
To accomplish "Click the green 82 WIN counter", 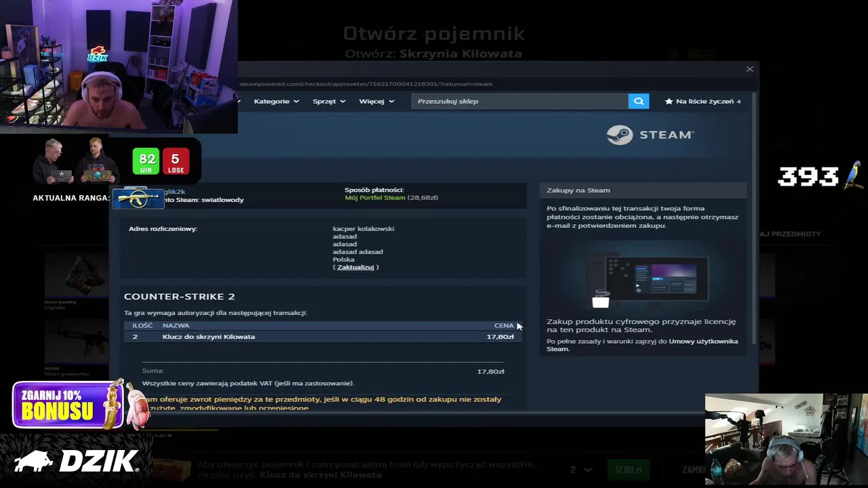I will pyautogui.click(x=146, y=161).
